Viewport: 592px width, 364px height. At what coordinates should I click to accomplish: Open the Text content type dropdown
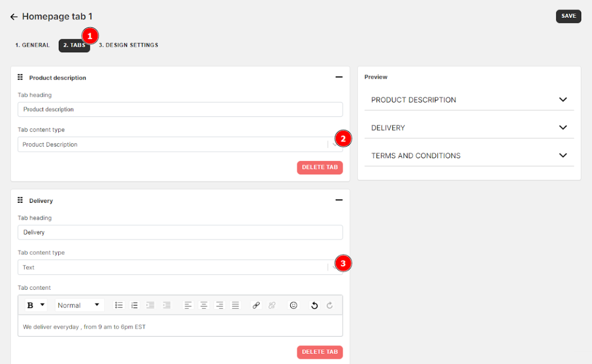tap(180, 267)
